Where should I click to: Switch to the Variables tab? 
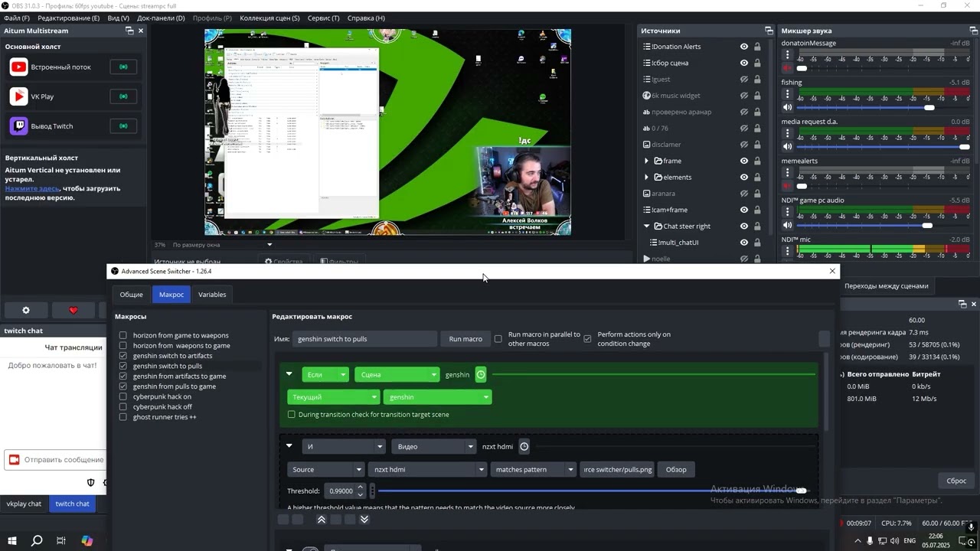pyautogui.click(x=212, y=295)
